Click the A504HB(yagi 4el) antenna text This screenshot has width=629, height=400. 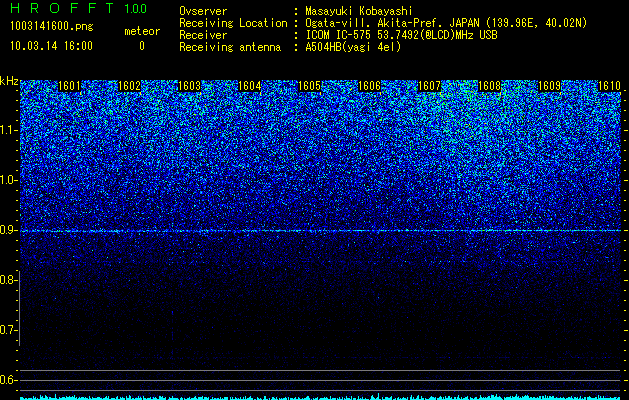(353, 47)
